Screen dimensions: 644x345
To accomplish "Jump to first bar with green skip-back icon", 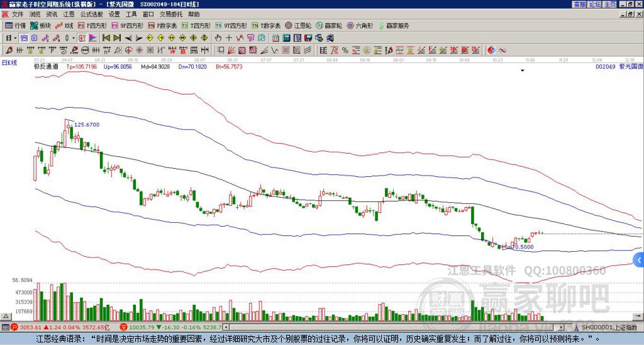I will point(106,38).
